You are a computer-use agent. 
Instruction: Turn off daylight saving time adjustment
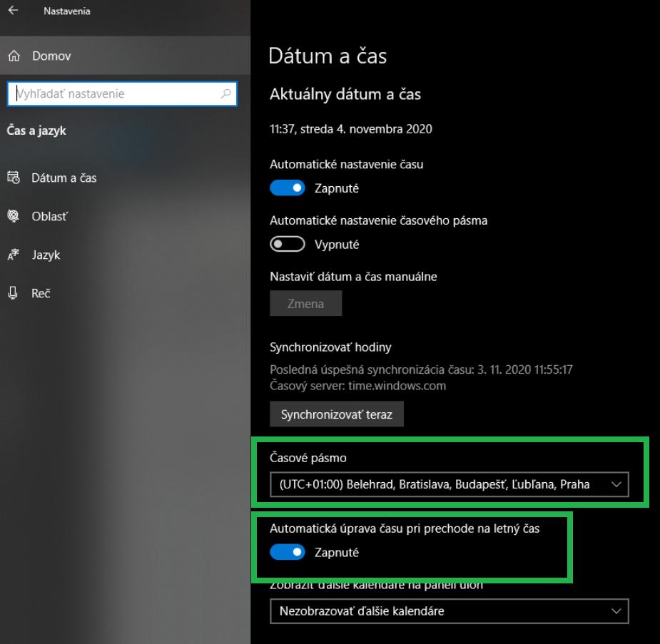(286, 552)
